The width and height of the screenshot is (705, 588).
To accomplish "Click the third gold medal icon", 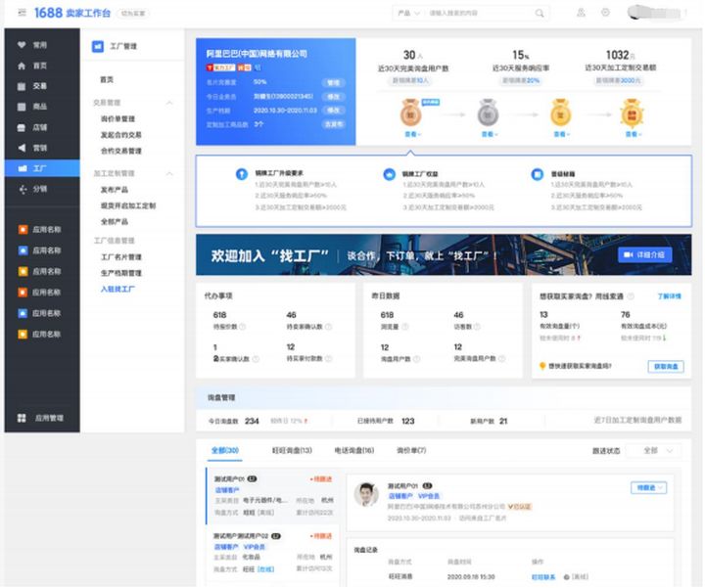I will [x=560, y=113].
